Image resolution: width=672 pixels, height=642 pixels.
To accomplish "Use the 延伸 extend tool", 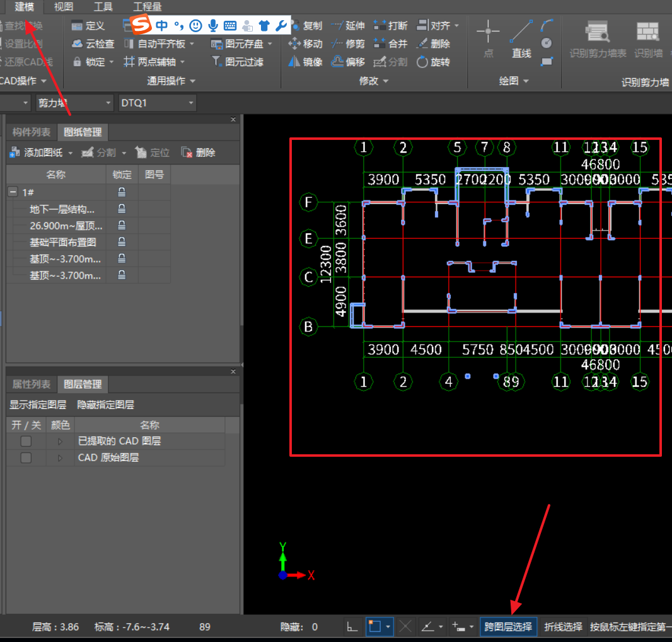I will 348,26.
